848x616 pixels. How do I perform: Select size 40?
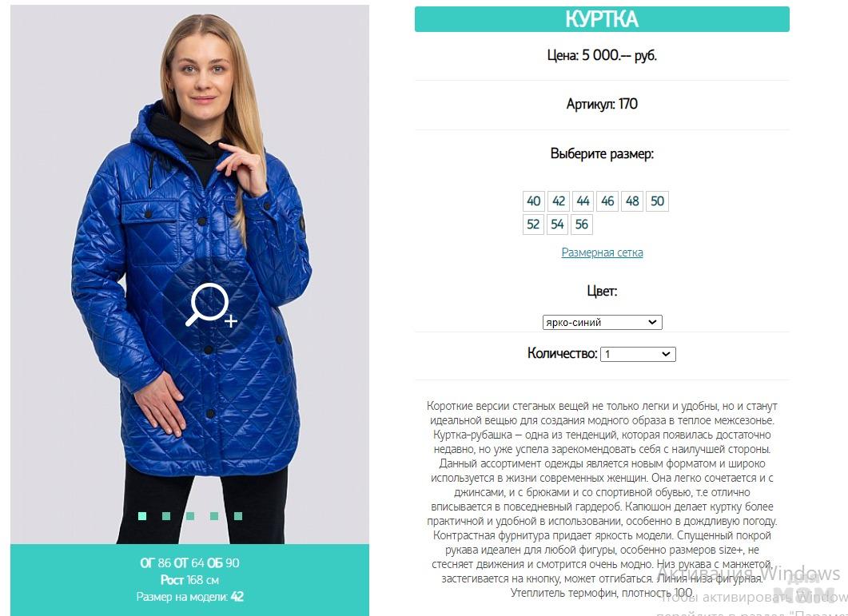coord(534,201)
